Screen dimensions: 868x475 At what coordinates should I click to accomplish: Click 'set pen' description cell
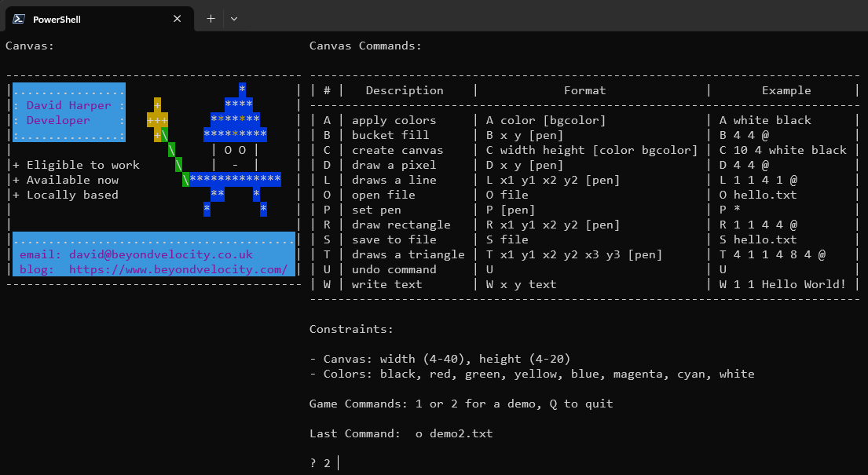(376, 210)
